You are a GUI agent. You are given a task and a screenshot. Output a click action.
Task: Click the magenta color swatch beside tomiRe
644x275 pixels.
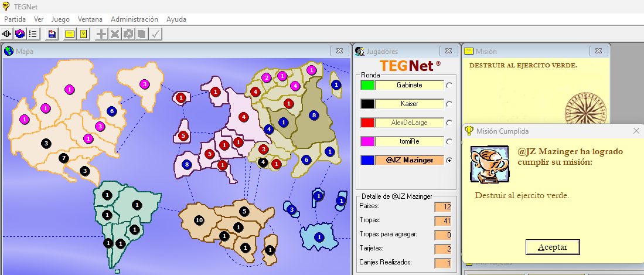tap(367, 141)
